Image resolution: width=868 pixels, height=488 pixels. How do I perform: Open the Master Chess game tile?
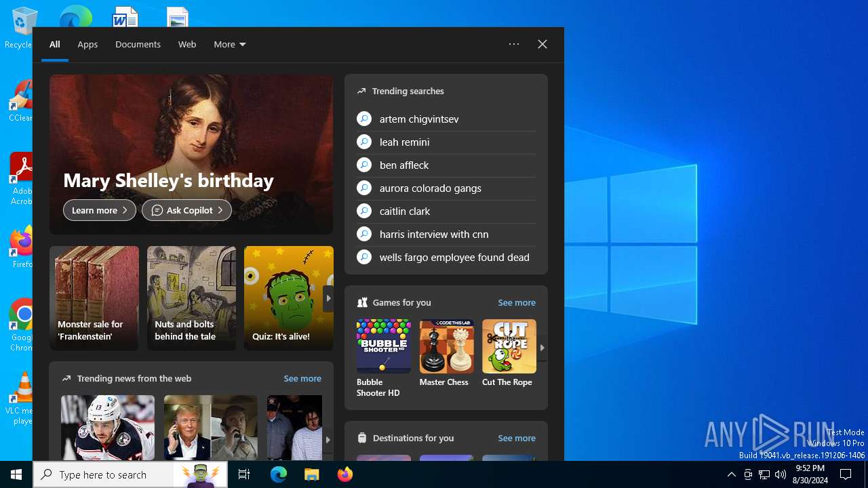click(446, 353)
